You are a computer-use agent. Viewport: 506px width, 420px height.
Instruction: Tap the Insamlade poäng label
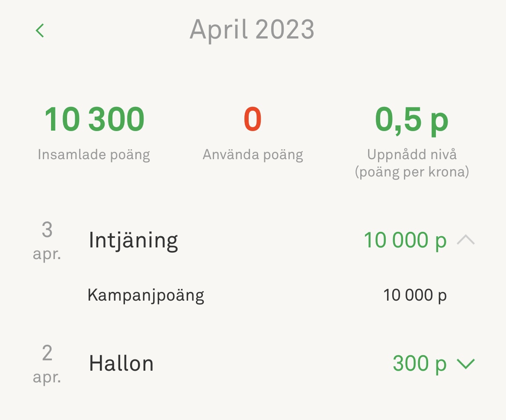94,154
